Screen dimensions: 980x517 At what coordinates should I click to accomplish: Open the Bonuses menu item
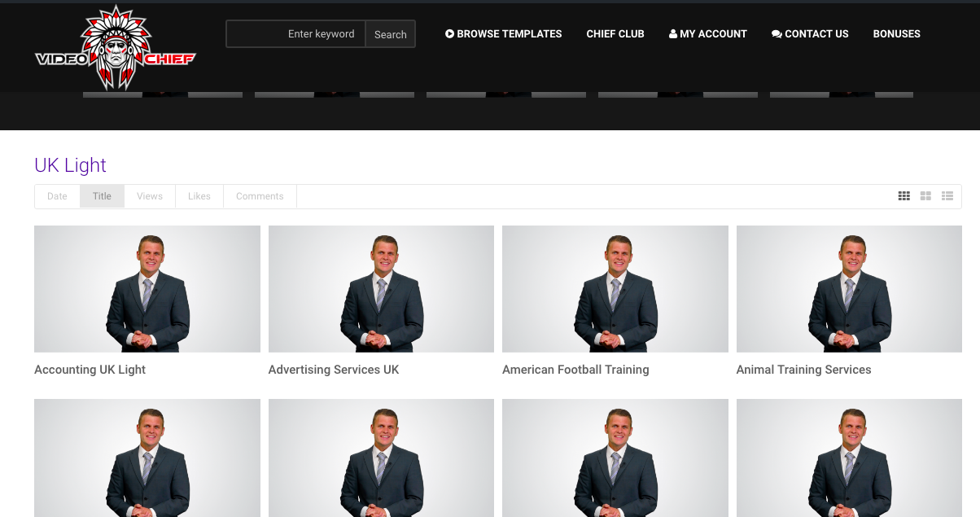(897, 34)
